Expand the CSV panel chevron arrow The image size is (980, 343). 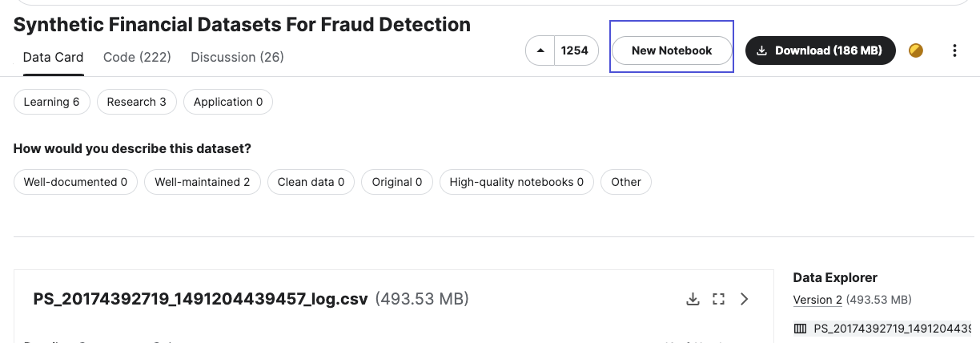(745, 299)
